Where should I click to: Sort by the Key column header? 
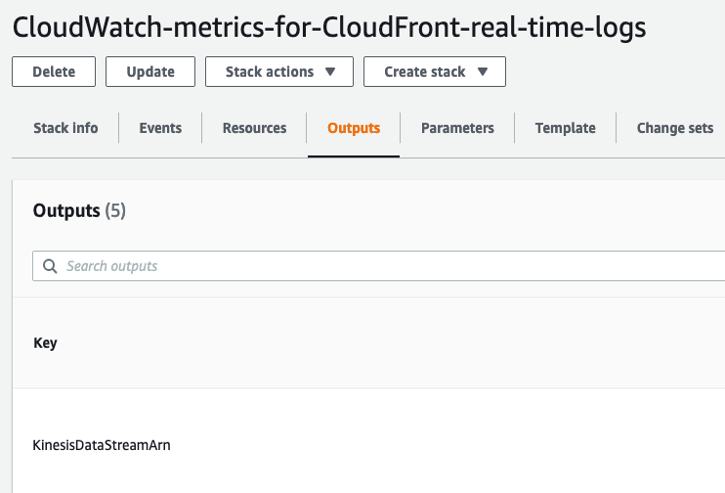point(45,343)
